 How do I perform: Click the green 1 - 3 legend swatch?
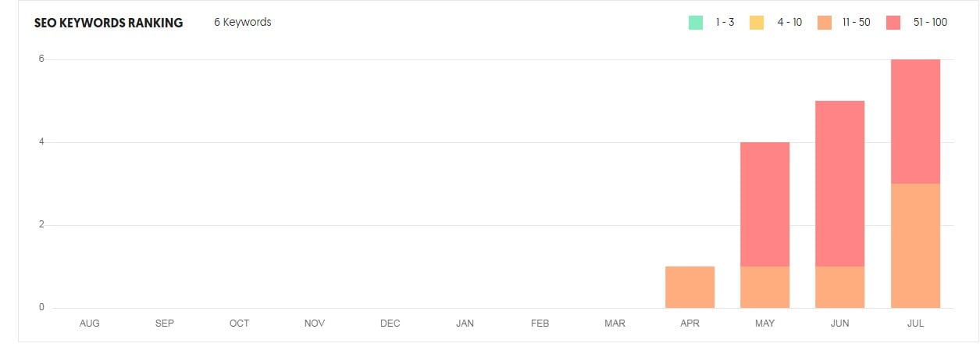click(x=696, y=23)
